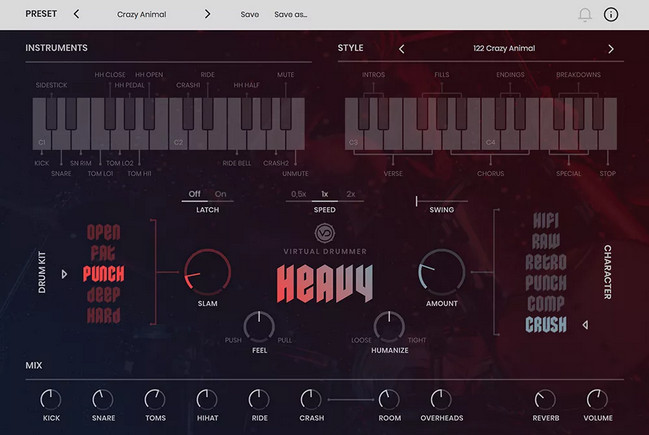
Task: Click the Humanize knob
Action: click(x=389, y=326)
